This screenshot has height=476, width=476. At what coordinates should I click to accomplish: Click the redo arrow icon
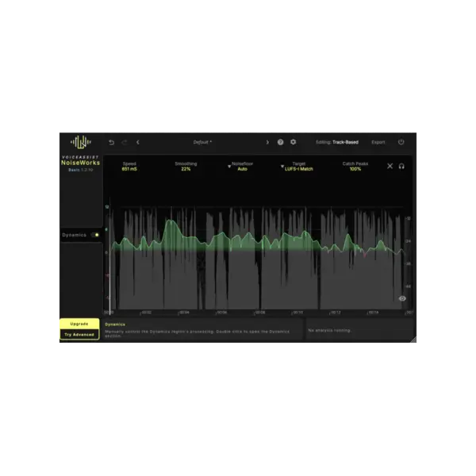(x=125, y=142)
